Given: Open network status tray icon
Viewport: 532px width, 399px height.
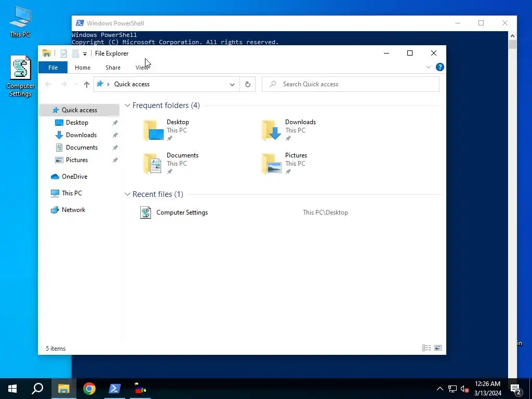Looking at the screenshot, I should pos(453,389).
